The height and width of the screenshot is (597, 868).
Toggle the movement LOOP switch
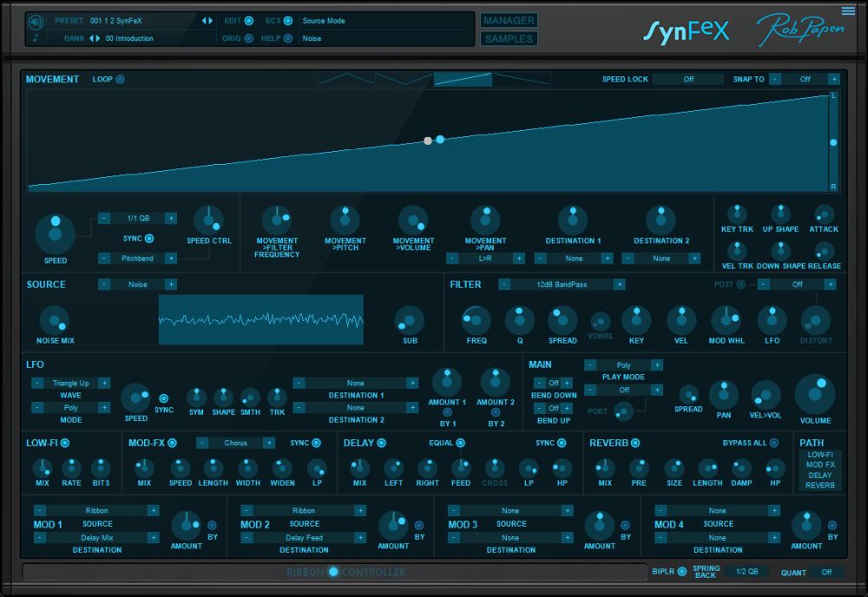[x=120, y=79]
